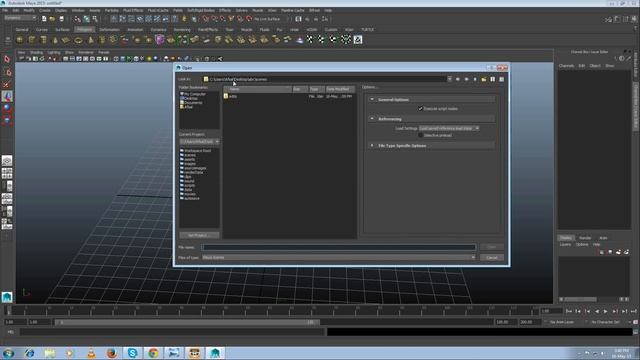The width and height of the screenshot is (640, 360).
Task: Toggle Snap to curves in status line
Action: click(214, 19)
